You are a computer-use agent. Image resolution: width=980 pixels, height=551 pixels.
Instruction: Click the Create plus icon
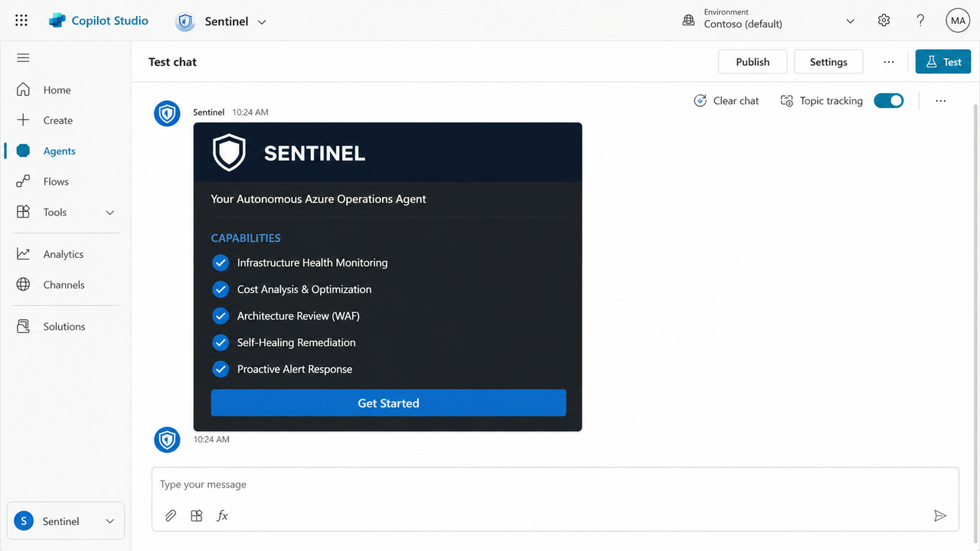[23, 120]
